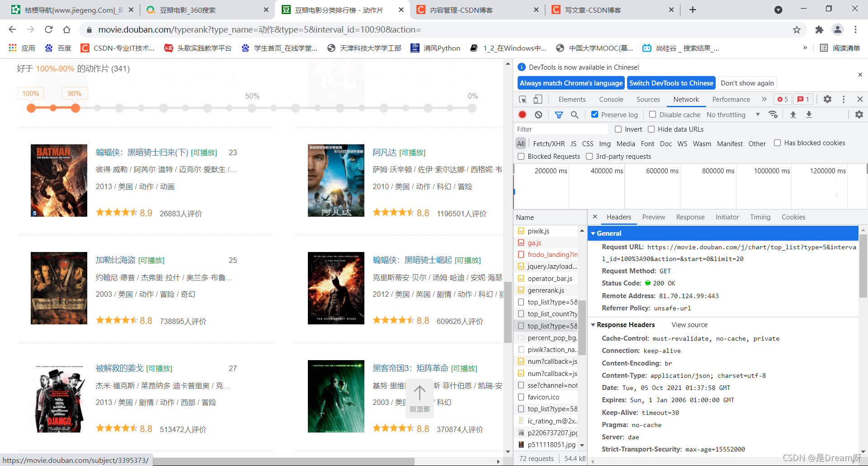Click the issues count badge
868x466 pixels.
coord(803,99)
